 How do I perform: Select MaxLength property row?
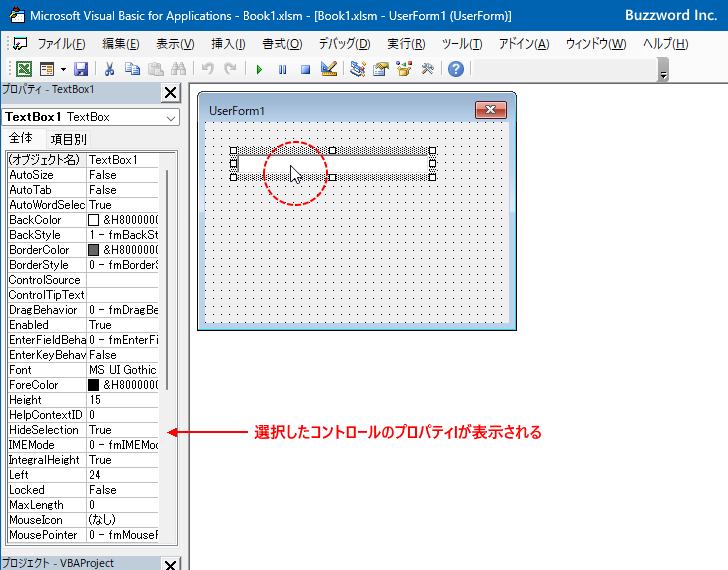[x=83, y=505]
